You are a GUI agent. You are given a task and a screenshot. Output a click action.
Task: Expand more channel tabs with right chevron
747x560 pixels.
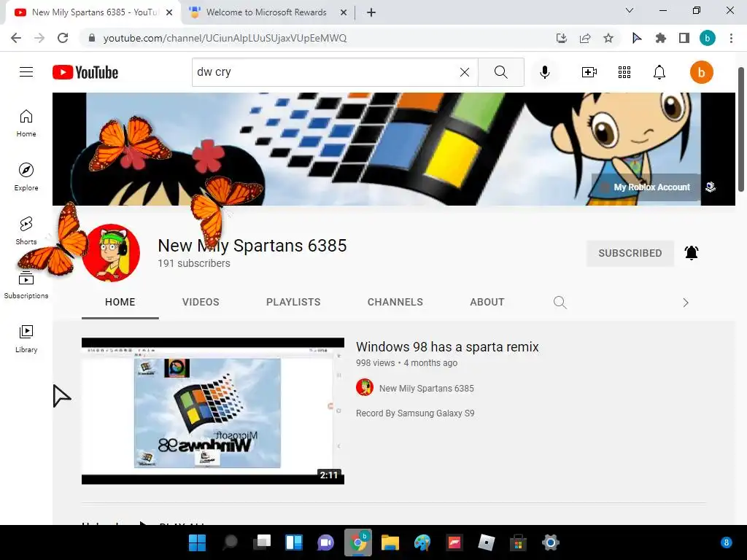click(686, 303)
